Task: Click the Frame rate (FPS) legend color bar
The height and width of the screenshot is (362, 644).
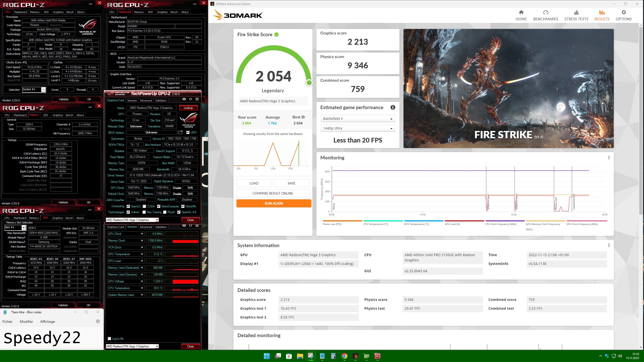Action: pos(342,221)
